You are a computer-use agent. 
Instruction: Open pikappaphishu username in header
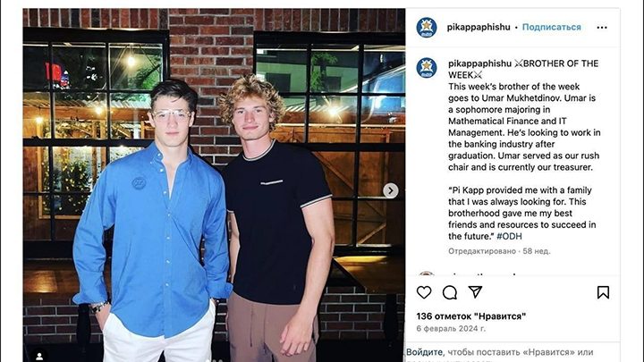479,27
